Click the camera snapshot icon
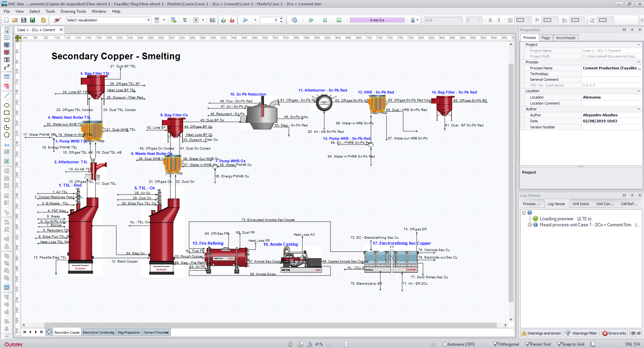This screenshot has height=348, width=644. coord(212,20)
